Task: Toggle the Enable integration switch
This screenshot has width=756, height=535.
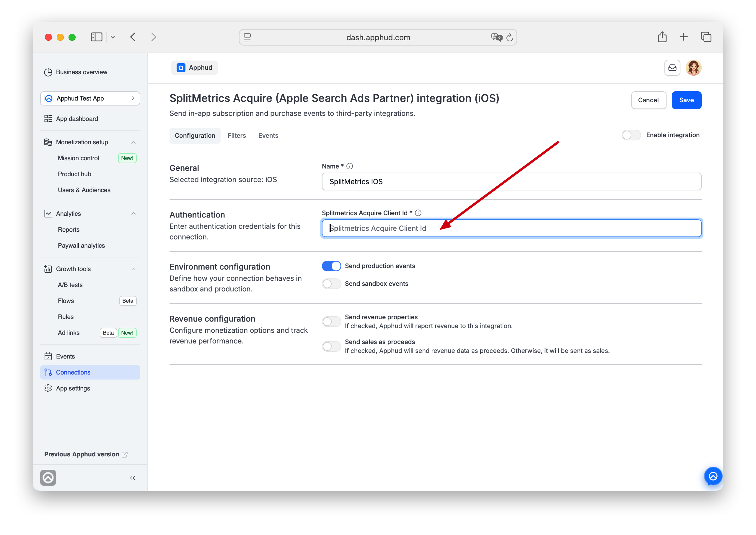Action: click(631, 135)
